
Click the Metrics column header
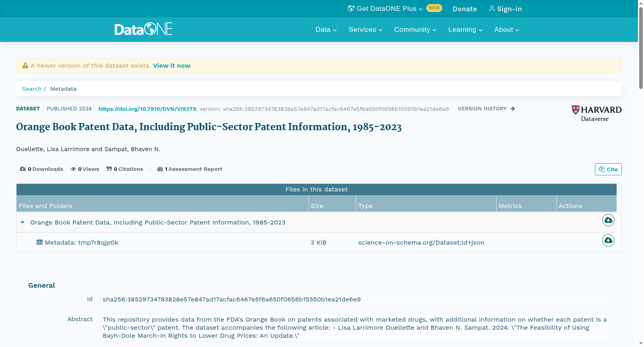tap(526, 204)
